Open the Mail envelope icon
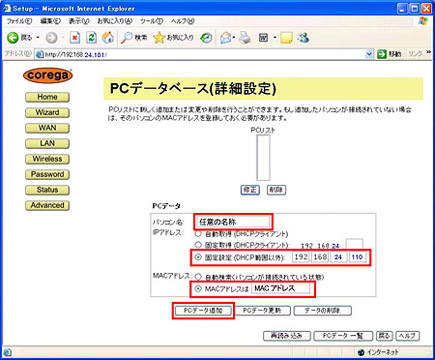 click(x=226, y=38)
